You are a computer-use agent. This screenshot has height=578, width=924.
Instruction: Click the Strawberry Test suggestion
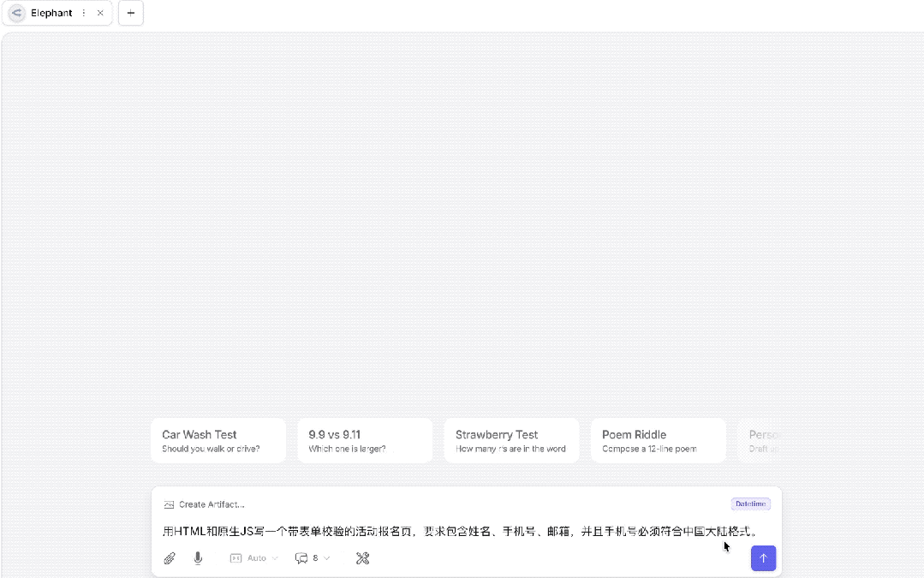point(511,440)
